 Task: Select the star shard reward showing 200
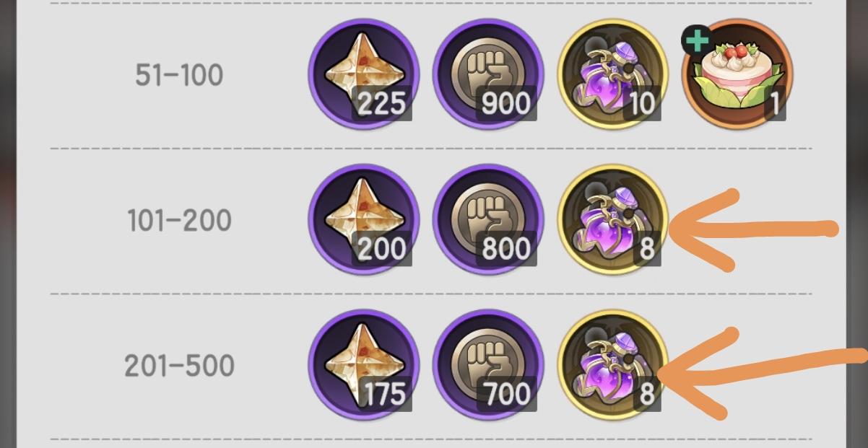click(364, 220)
